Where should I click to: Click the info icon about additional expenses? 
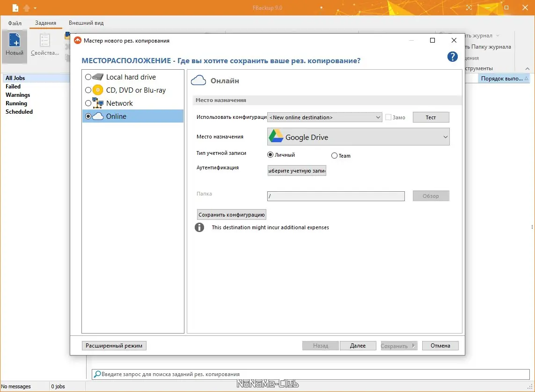click(x=200, y=227)
